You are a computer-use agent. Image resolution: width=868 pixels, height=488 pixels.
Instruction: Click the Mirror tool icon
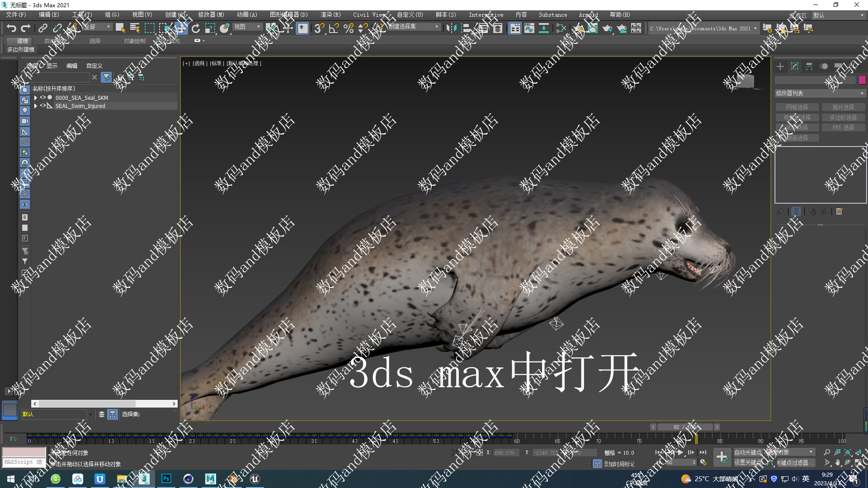coord(451,28)
